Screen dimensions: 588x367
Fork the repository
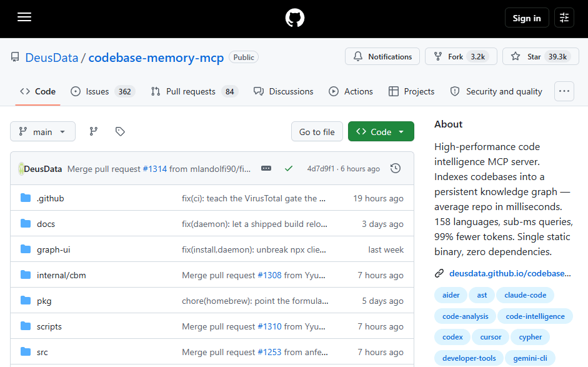coord(461,57)
